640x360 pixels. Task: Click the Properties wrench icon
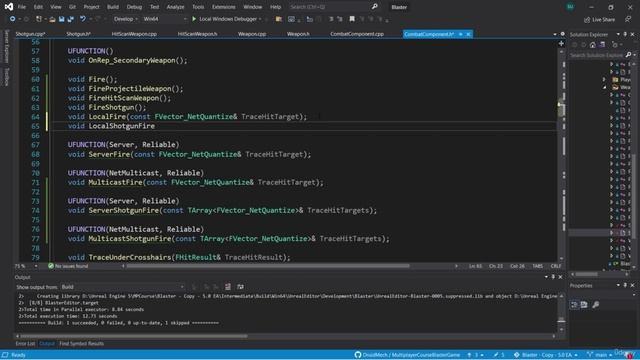[596, 304]
